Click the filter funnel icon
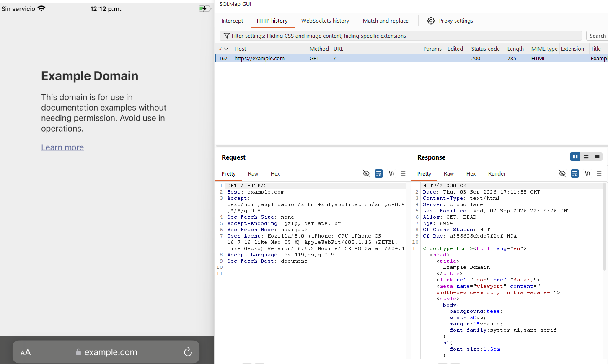This screenshot has height=364, width=608. (x=227, y=36)
